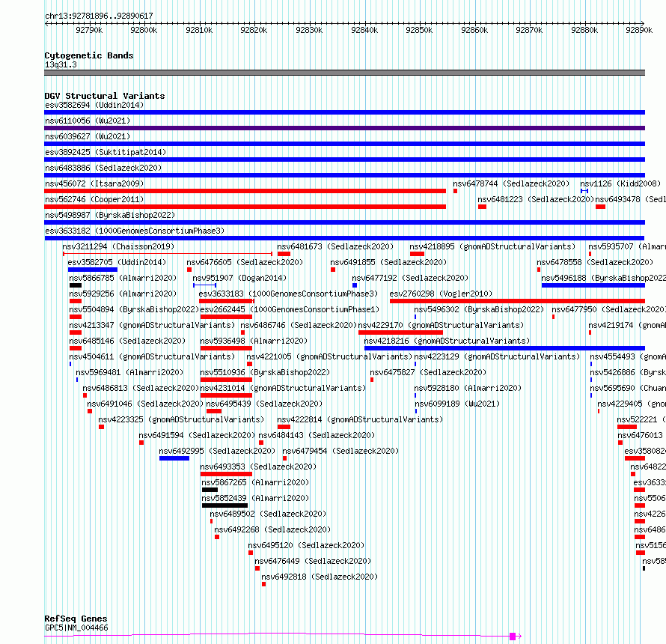Image resolution: width=666 pixels, height=644 pixels.
Task: Select nsv4222814 (gnomADStructuralVariants) label
Action: click(x=360, y=419)
